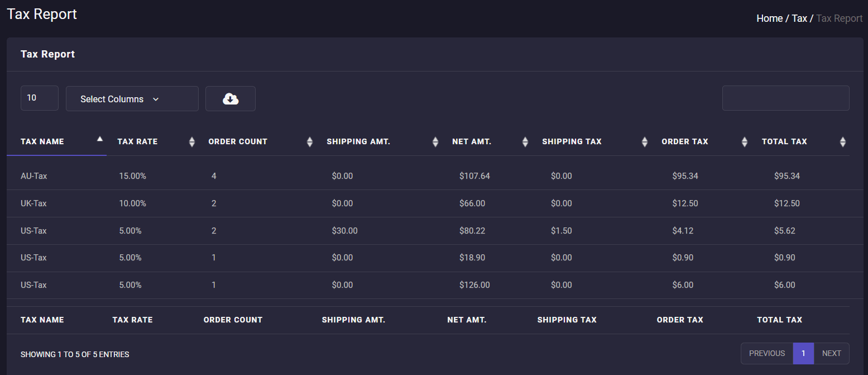Click the Net Amt. sort arrows
Image resolution: width=868 pixels, height=375 pixels.
tap(525, 142)
